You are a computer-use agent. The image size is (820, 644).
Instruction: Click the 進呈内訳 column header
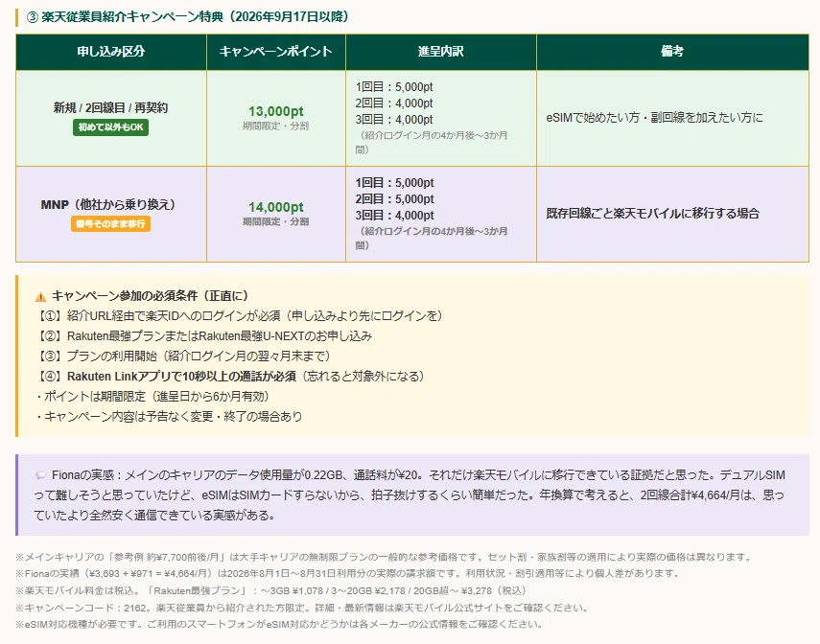pos(441,51)
